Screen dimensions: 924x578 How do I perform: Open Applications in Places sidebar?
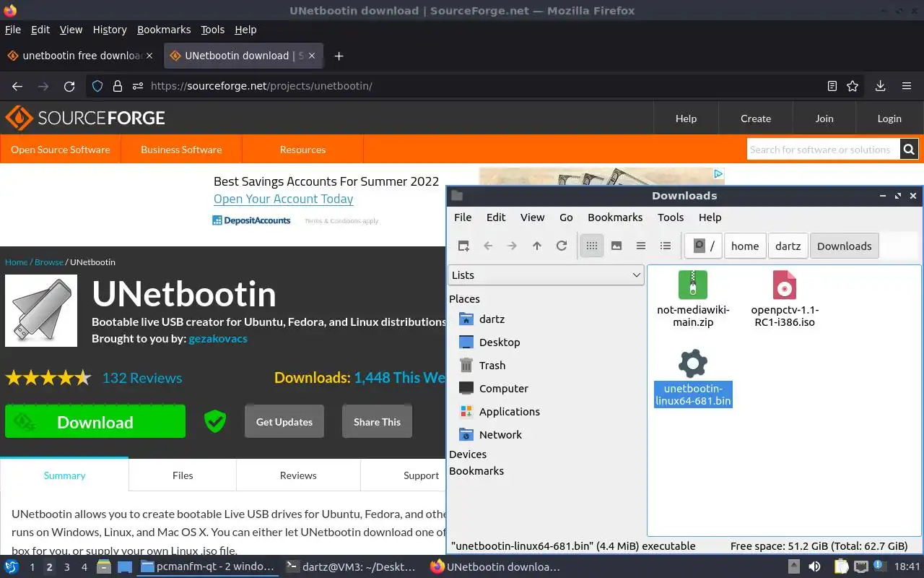pyautogui.click(x=499, y=412)
